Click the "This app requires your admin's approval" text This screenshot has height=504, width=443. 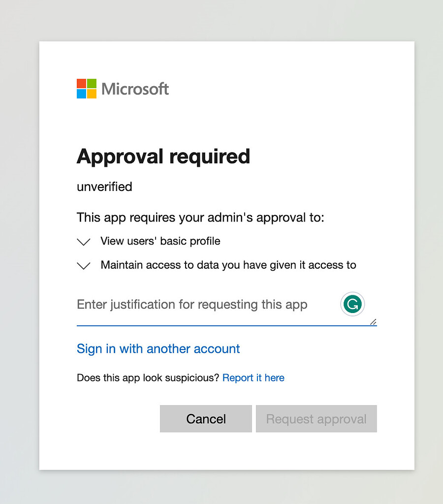(x=200, y=218)
